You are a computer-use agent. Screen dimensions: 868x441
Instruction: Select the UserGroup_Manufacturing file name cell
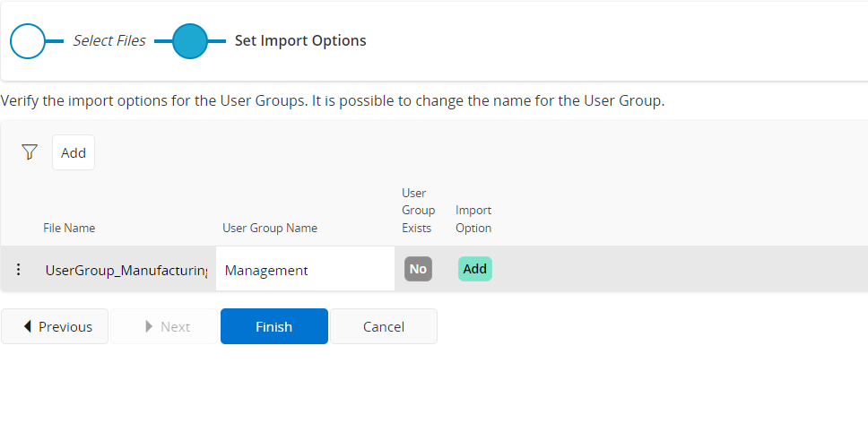[126, 270]
